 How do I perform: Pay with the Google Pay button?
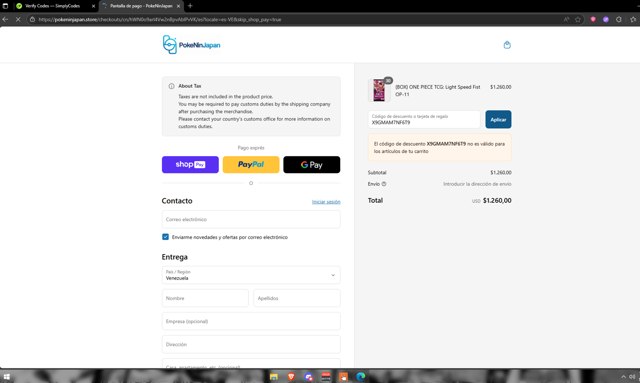coord(312,165)
